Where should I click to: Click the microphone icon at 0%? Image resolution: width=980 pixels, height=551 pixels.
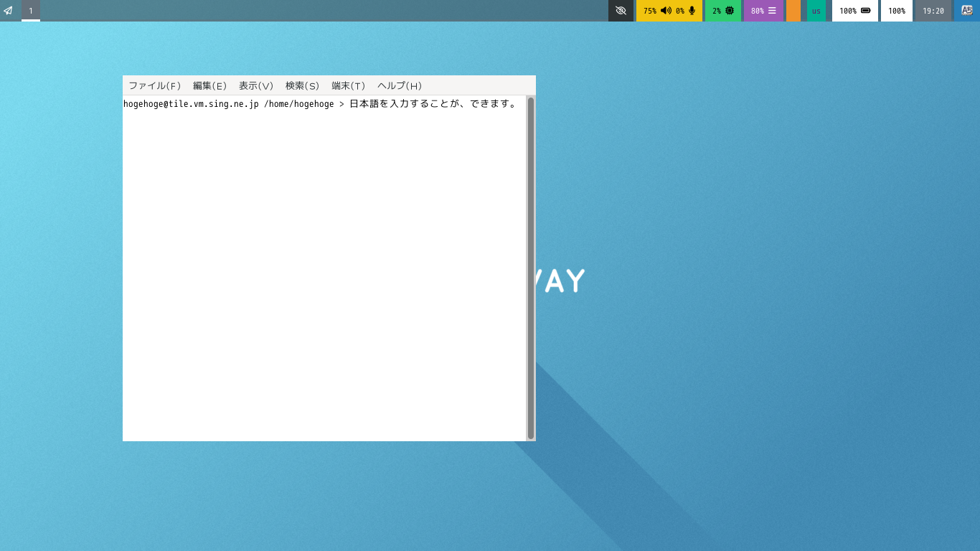[692, 11]
